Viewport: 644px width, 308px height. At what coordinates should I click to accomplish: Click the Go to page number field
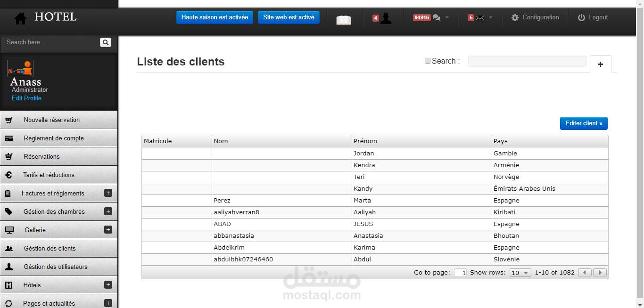(460, 273)
